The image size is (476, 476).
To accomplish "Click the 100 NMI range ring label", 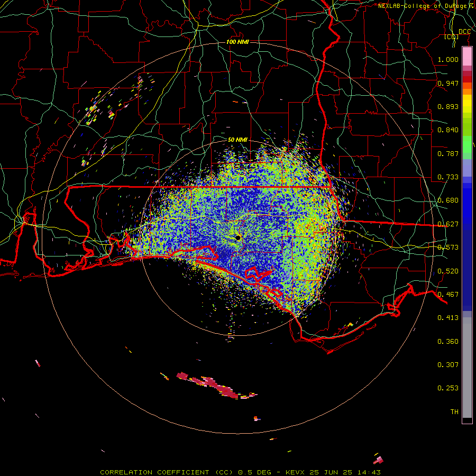I will click(x=237, y=42).
